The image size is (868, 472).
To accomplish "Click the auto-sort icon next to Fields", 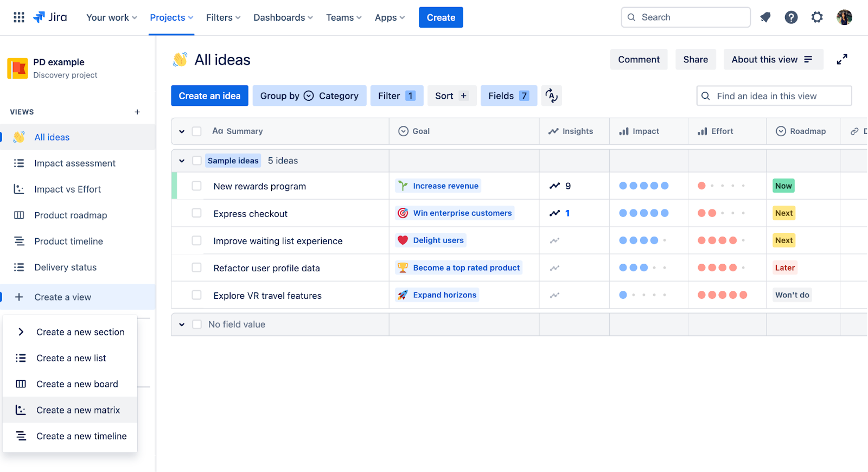I will 552,95.
